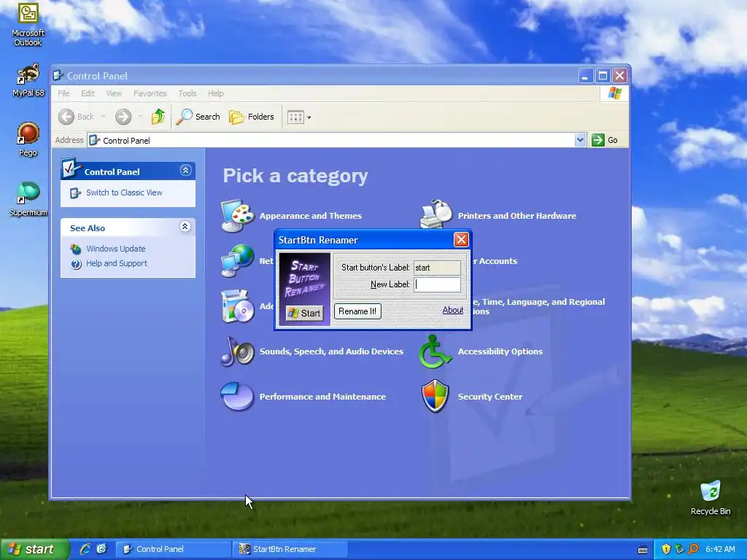Viewport: 747px width, 560px height.
Task: Open Help and Support link
Action: tap(116, 263)
